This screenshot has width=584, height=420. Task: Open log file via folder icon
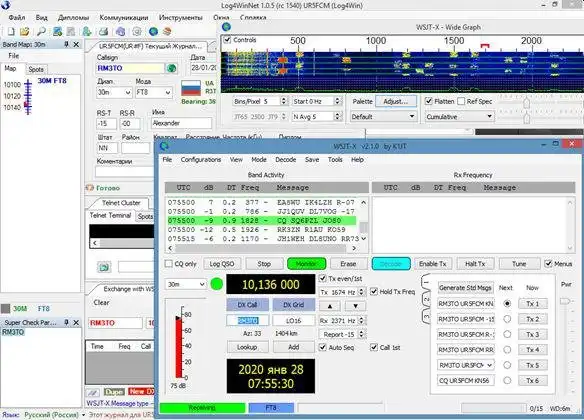click(25, 32)
